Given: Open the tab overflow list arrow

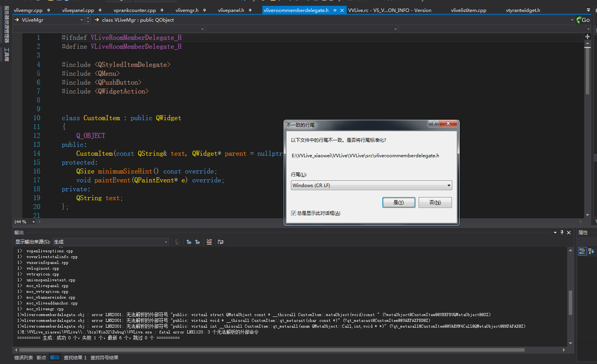Looking at the screenshot, I should (x=588, y=10).
